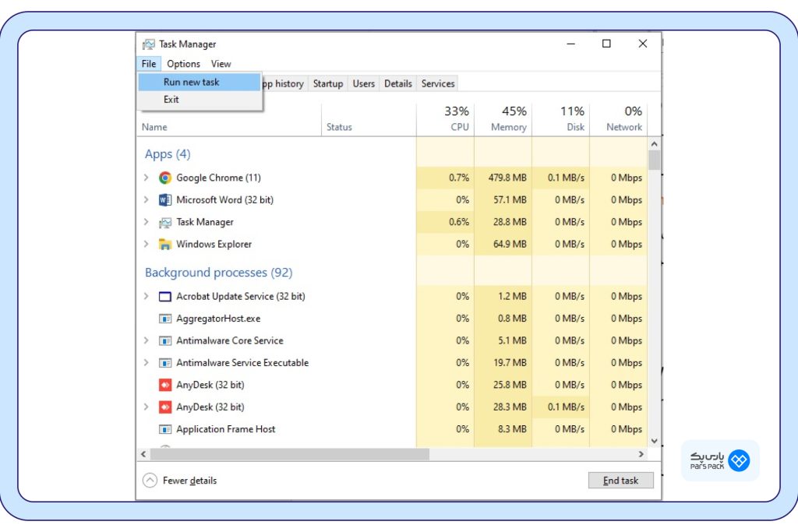Image resolution: width=798 pixels, height=532 pixels.
Task: Select the first AnyDesk red icon
Action: pos(165,385)
